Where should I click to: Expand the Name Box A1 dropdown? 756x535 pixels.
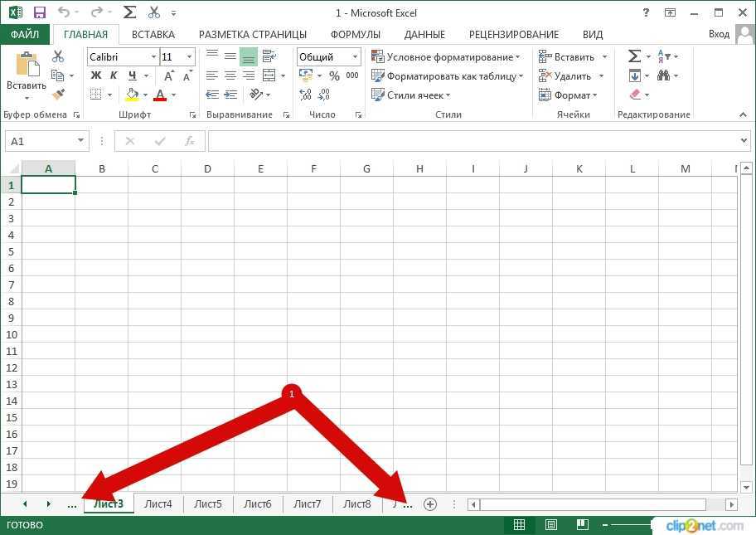pyautogui.click(x=80, y=141)
